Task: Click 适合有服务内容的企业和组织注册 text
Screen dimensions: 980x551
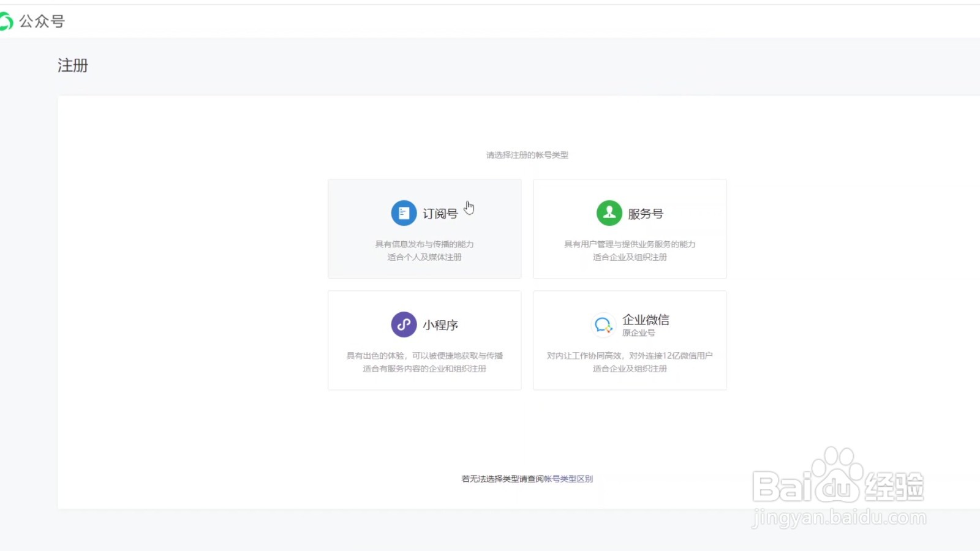Action: point(424,369)
